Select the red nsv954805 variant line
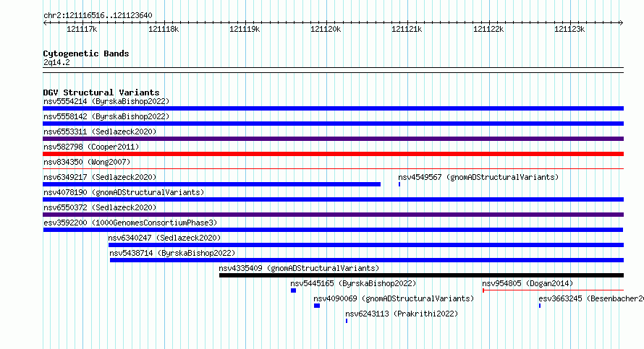 [x=554, y=290]
